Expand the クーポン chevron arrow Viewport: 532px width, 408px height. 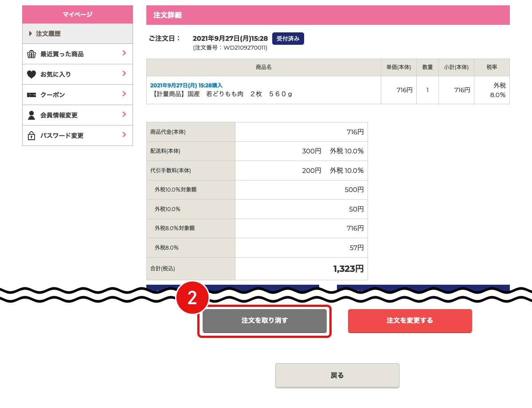pos(124,94)
